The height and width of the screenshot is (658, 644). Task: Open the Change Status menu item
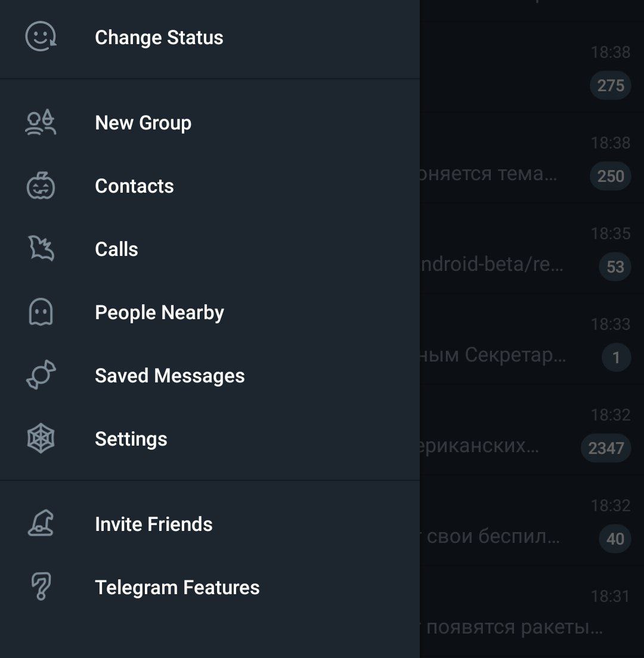tap(159, 38)
